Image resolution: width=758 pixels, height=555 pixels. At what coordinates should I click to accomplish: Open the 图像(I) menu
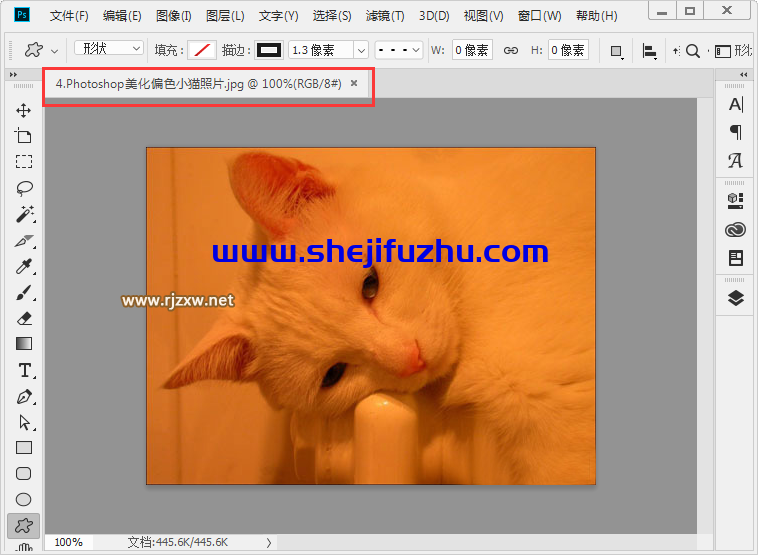174,16
